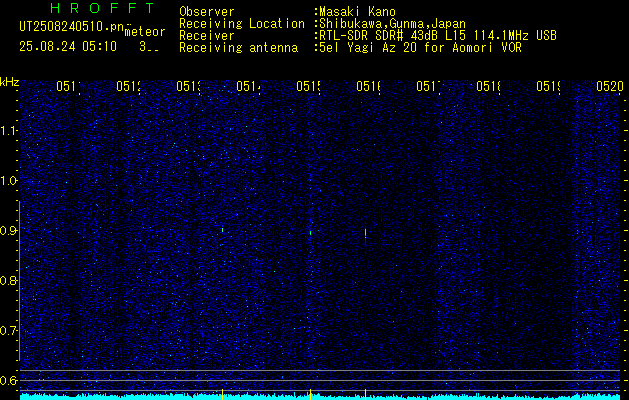
Task: Select the observer name Masaki Kano
Action: click(357, 12)
